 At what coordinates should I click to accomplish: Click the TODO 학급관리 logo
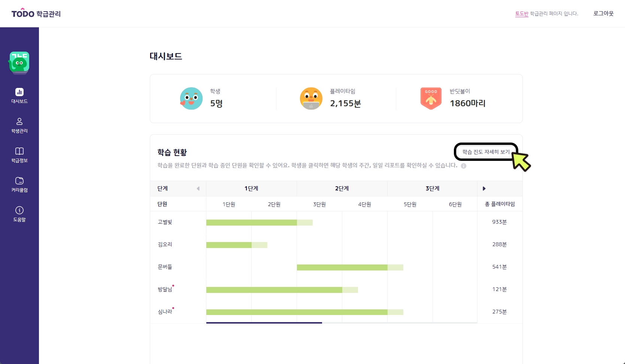coord(36,13)
